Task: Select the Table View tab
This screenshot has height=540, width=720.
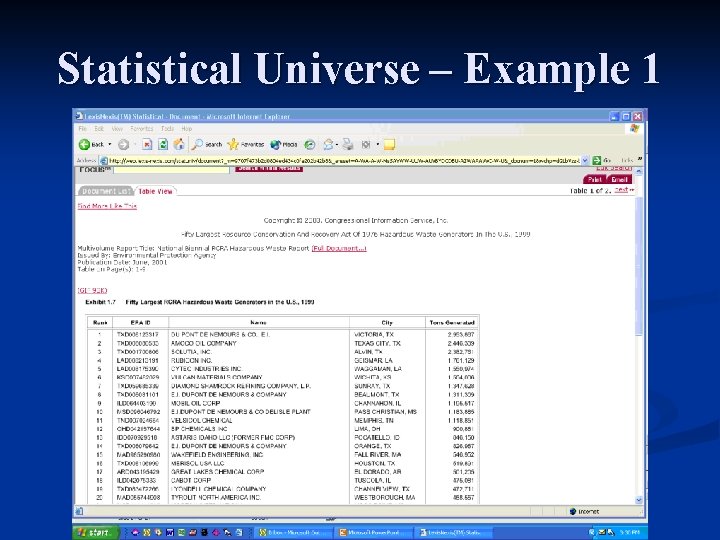Action: click(x=155, y=191)
